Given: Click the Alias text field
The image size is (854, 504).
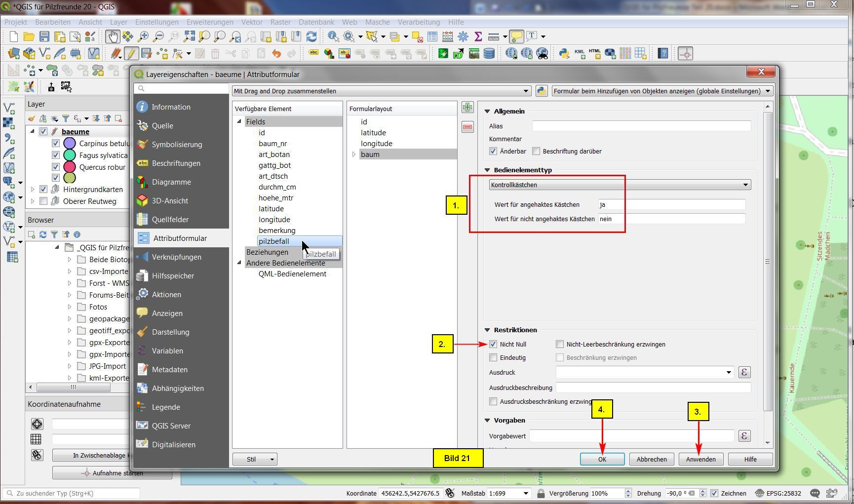Looking at the screenshot, I should pyautogui.click(x=641, y=126).
